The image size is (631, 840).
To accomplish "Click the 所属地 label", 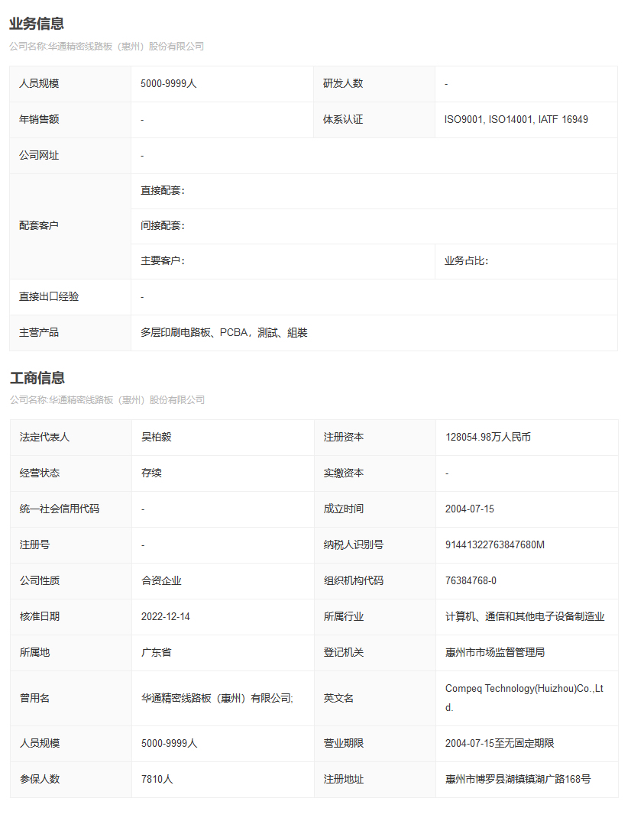I will (35, 652).
